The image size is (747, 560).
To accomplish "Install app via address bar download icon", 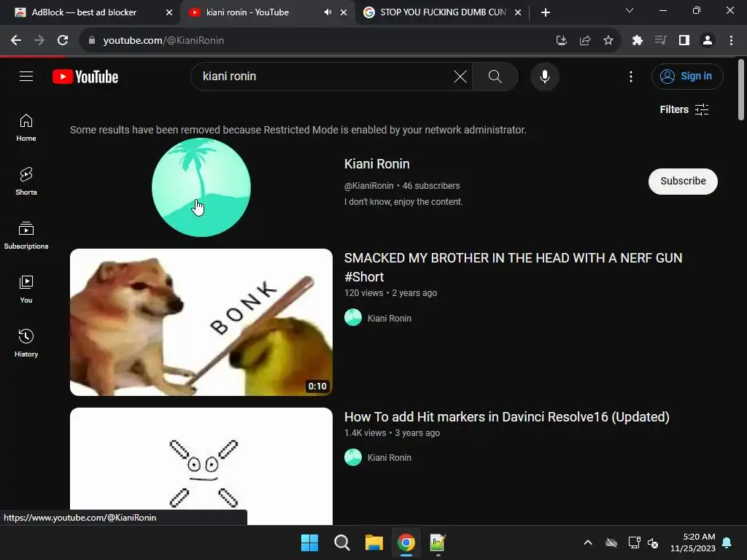I will tap(562, 41).
